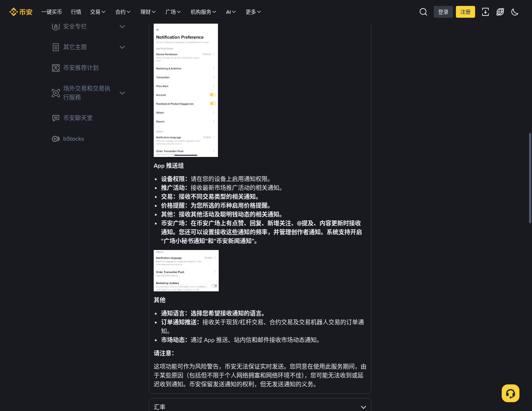532x411 pixels.
Task: Open the language globe icon
Action: click(500, 12)
